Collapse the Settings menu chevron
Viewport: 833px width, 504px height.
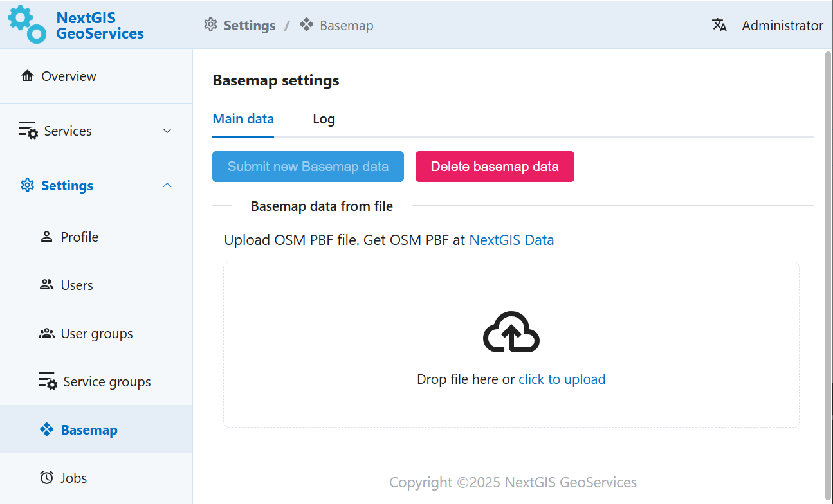[167, 185]
